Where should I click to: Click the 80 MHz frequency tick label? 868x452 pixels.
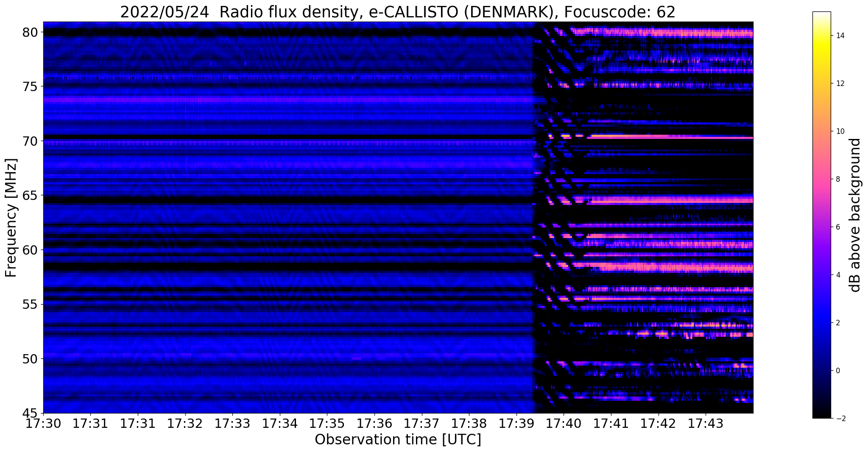click(x=31, y=33)
